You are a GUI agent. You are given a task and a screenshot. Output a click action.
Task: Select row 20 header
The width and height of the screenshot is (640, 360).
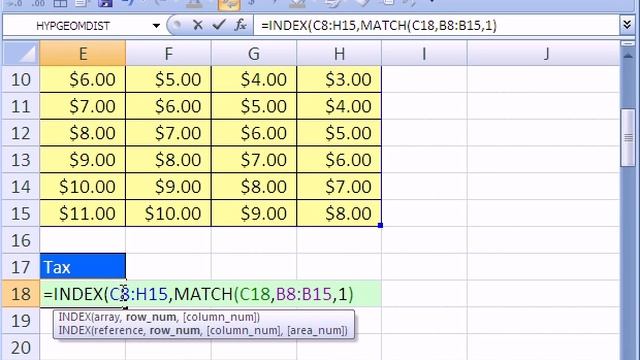pos(21,347)
